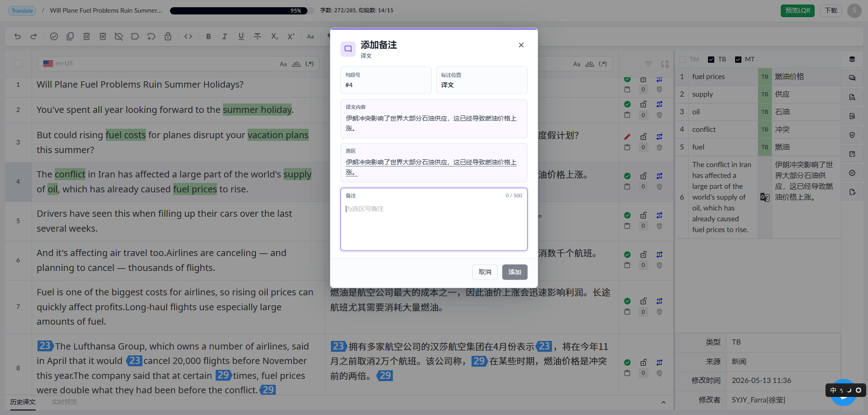Click the 取消 button in dialog

click(x=485, y=272)
